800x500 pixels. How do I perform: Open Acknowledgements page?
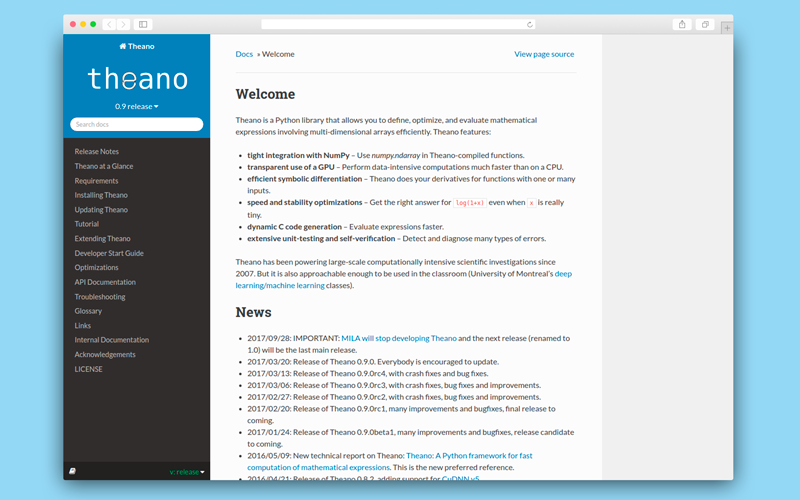105,355
